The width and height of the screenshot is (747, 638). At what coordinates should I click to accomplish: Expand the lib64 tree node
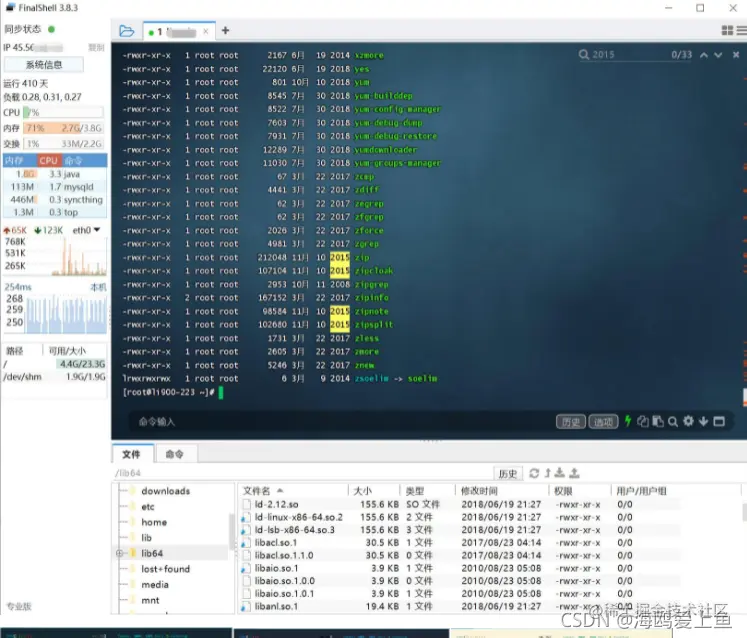119,553
